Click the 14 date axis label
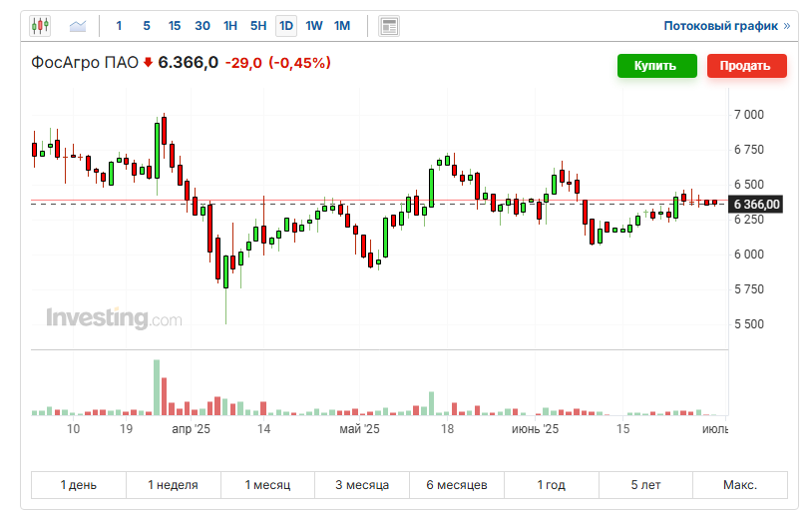 (x=264, y=429)
